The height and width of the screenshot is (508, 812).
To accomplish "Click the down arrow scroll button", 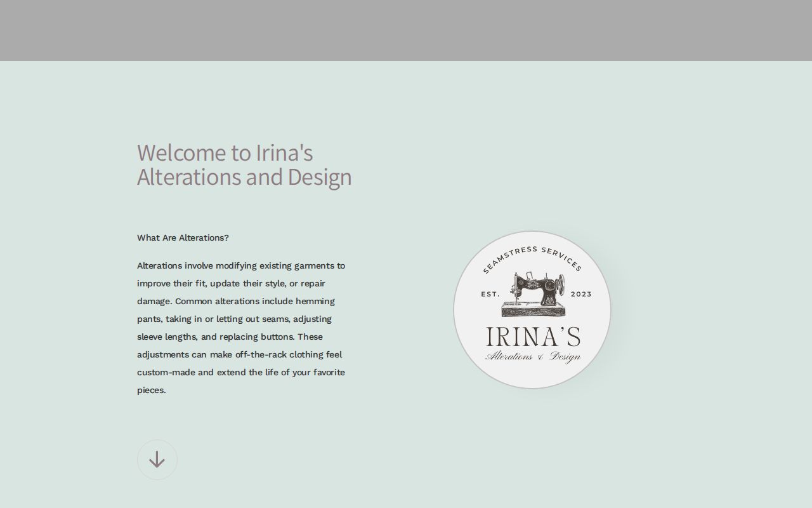I will [157, 460].
